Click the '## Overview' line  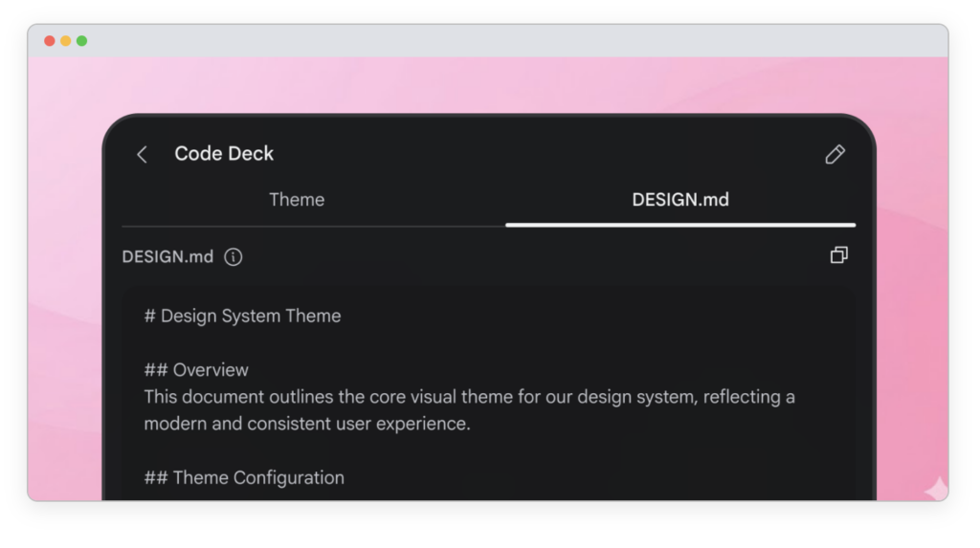[196, 370]
